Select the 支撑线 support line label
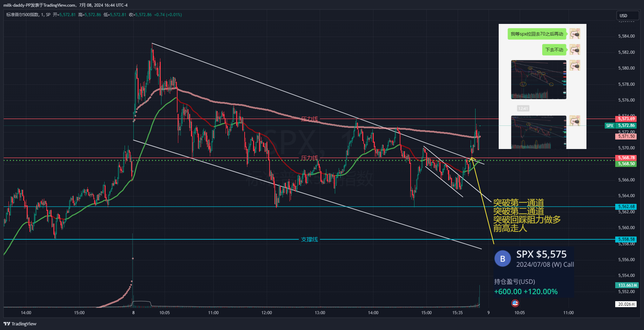The height and width of the screenshot is (330, 644). (309, 239)
